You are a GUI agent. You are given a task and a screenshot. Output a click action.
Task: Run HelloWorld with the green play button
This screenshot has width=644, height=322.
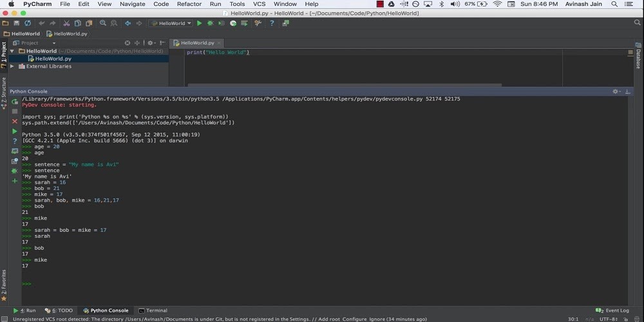click(200, 23)
